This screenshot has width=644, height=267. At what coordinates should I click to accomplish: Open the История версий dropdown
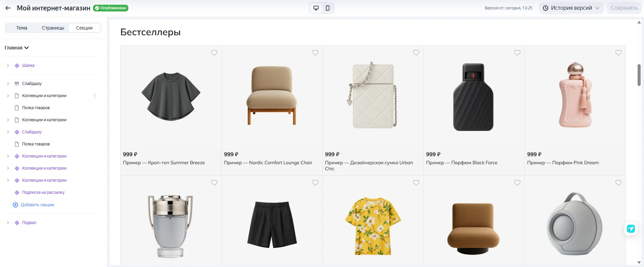[x=571, y=8]
